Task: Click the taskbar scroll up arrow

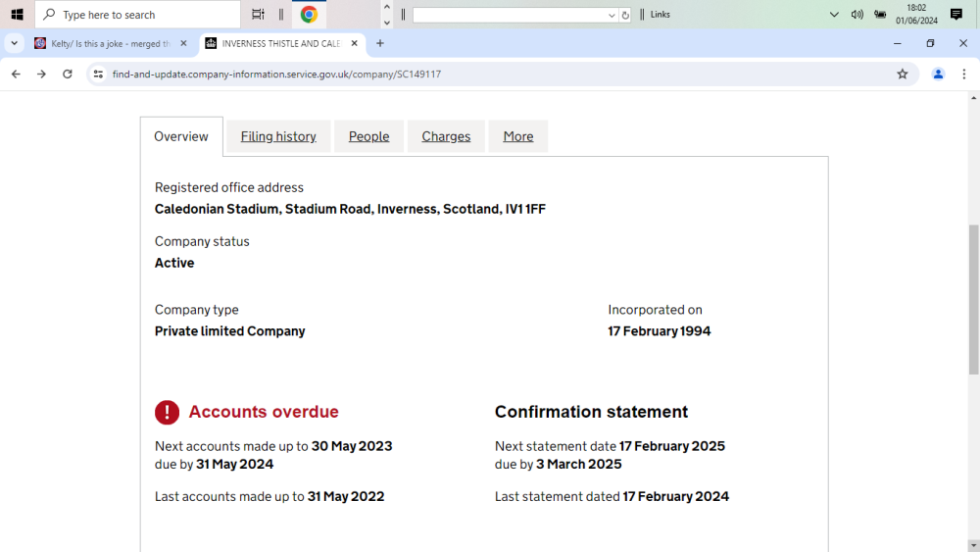Action: point(387,7)
